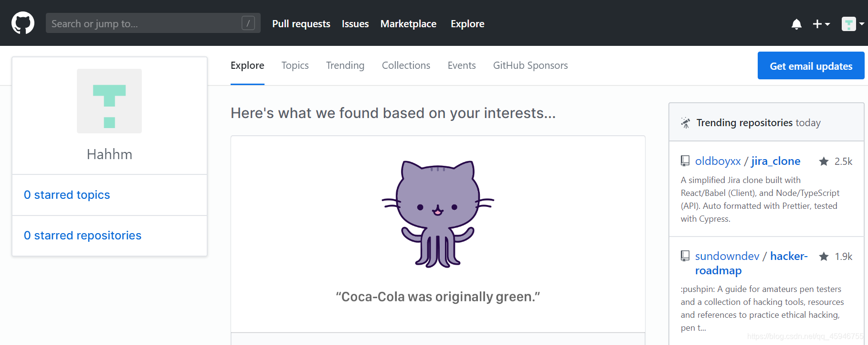Click the star icon for hacker-roadmap
The image size is (868, 345).
click(824, 257)
